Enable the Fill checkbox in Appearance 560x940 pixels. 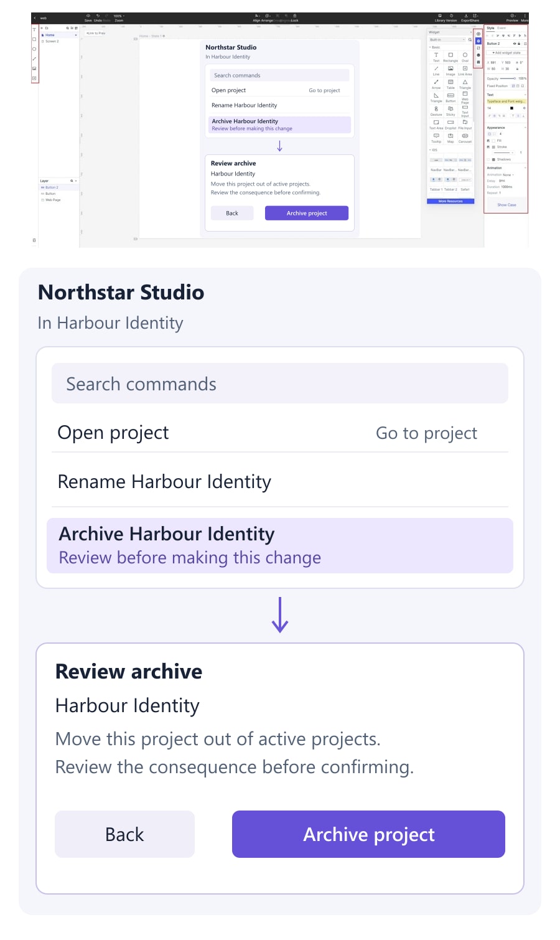point(488,141)
